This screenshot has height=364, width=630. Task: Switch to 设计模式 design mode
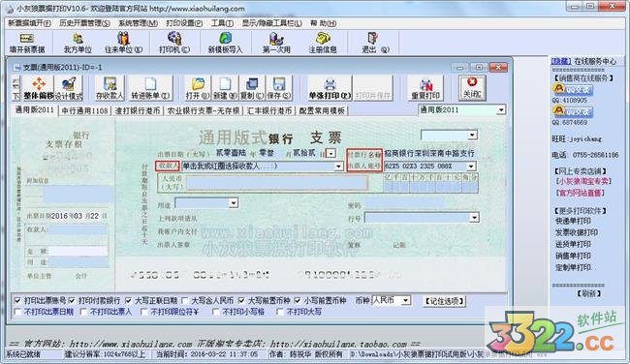(68, 88)
